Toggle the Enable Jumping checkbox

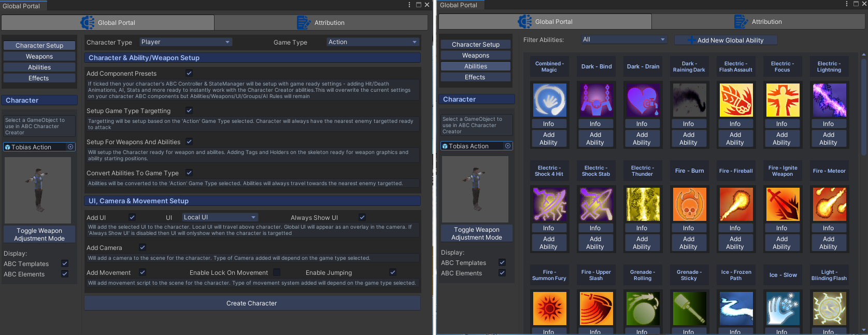[393, 272]
